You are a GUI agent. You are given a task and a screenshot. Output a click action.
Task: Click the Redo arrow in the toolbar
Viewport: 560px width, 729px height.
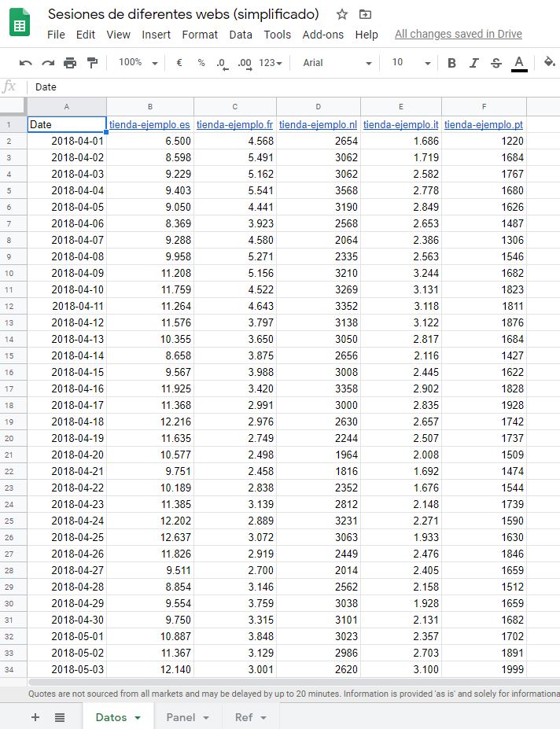(x=48, y=63)
